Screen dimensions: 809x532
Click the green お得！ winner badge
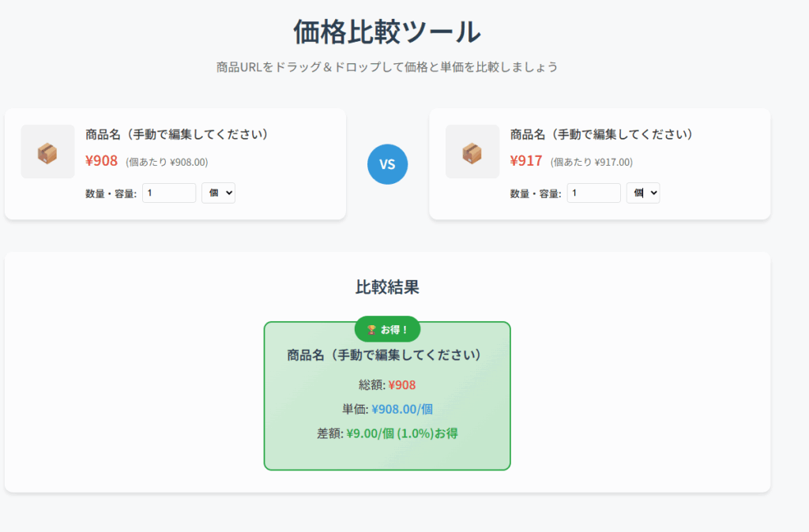point(387,329)
